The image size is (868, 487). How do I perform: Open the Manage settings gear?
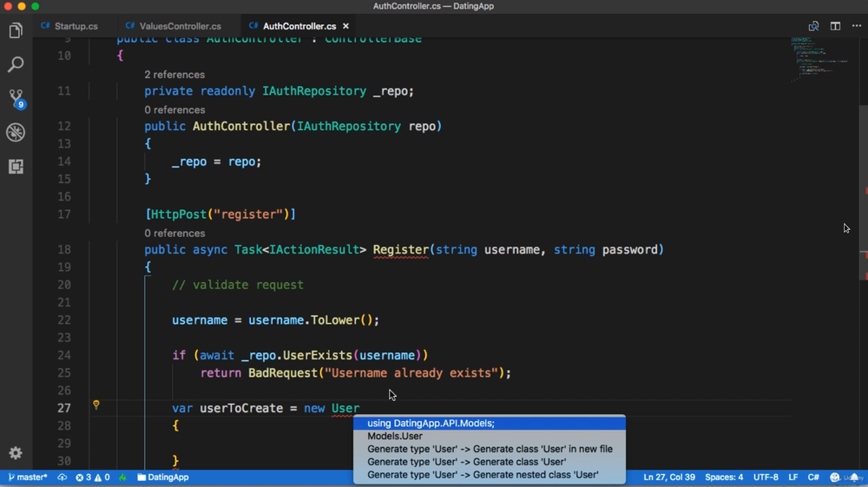[x=16, y=452]
